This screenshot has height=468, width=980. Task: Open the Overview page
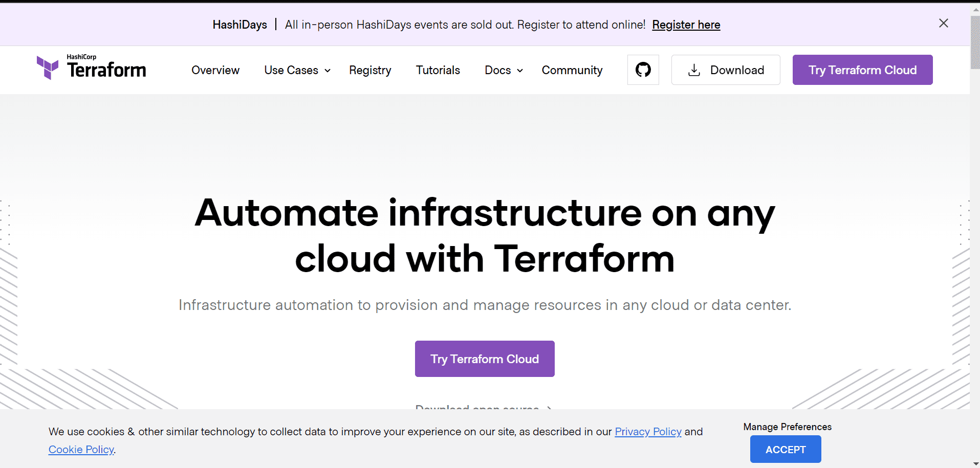pos(215,70)
